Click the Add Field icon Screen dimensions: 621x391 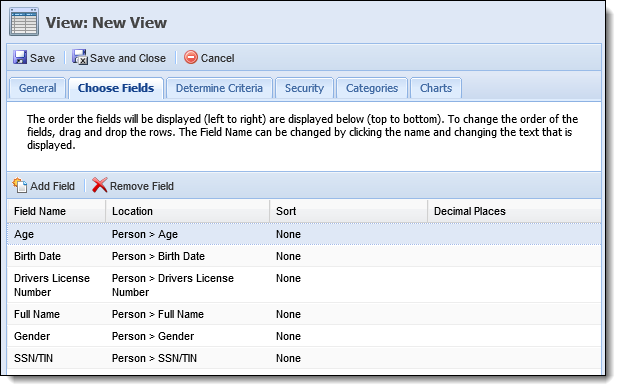tap(20, 185)
